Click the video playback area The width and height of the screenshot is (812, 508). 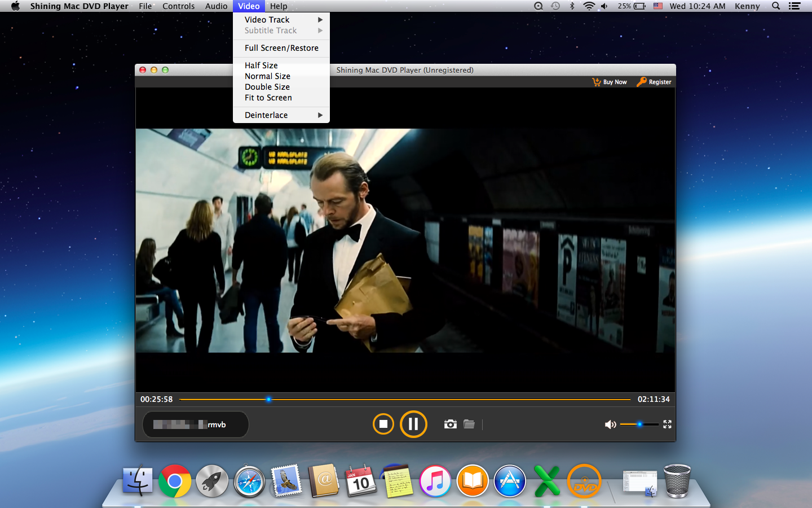[405, 240]
